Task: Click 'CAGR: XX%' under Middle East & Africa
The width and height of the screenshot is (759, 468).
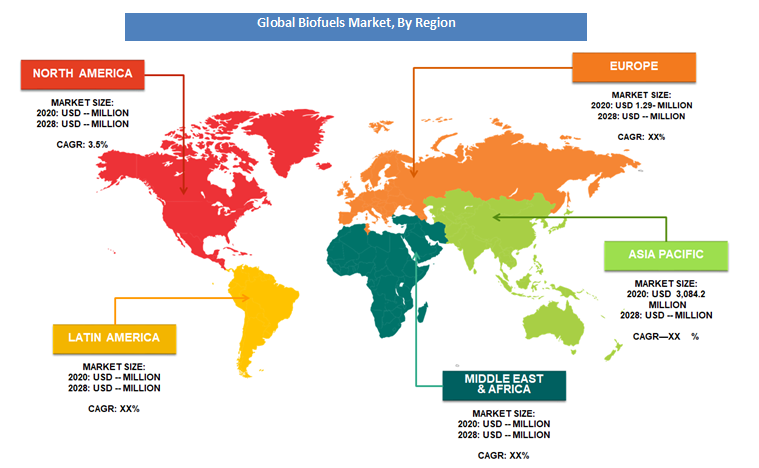Action: (x=503, y=456)
